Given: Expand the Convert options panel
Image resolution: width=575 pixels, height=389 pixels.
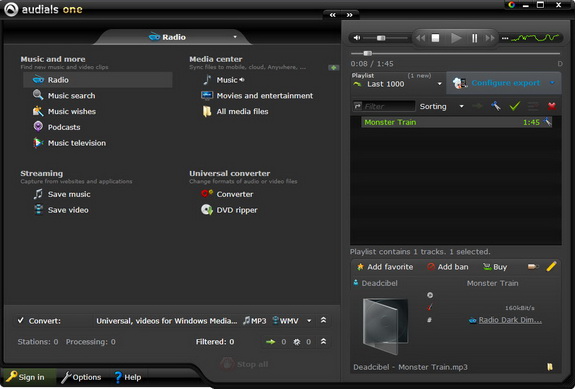Looking at the screenshot, I should click(x=323, y=320).
